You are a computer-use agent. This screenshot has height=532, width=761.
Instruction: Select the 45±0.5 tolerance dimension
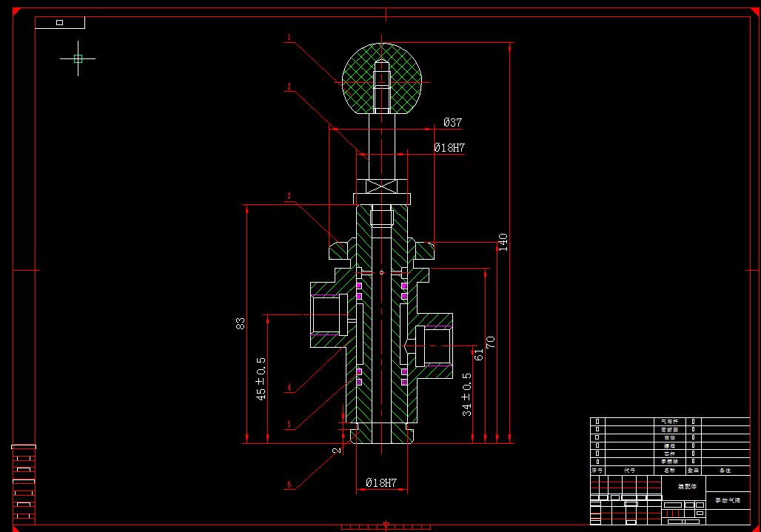(x=260, y=378)
